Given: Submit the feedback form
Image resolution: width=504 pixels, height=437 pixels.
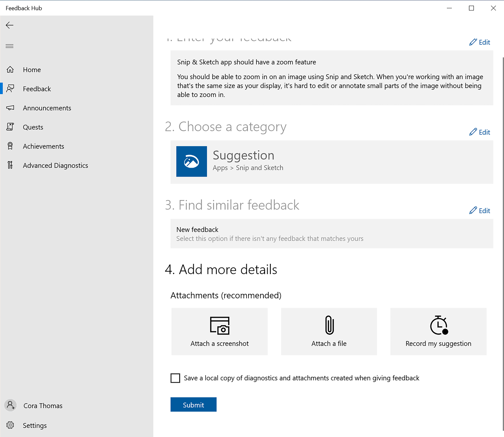Looking at the screenshot, I should coord(194,405).
